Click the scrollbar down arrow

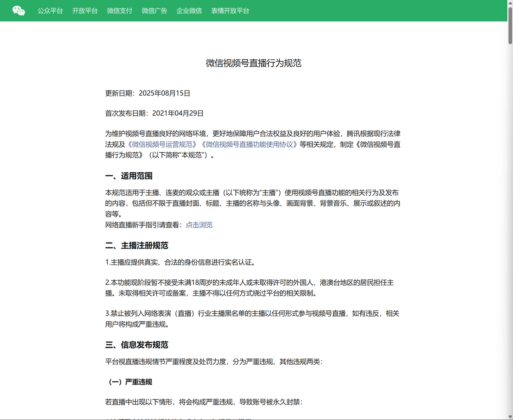tap(510, 417)
